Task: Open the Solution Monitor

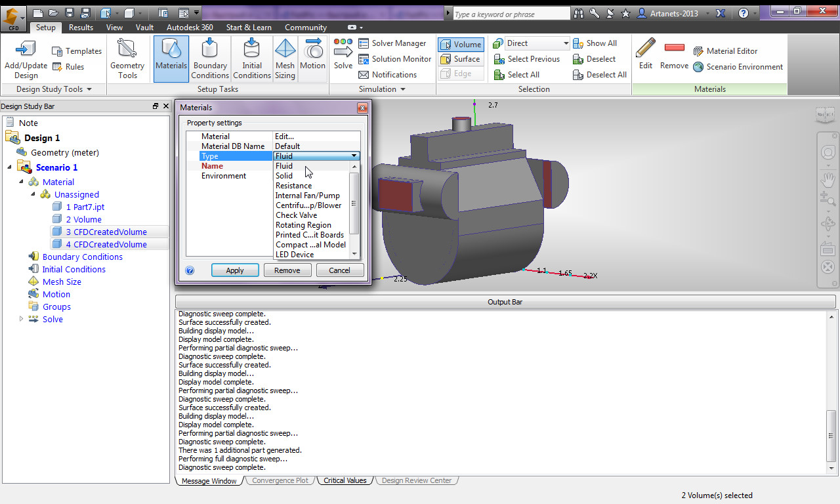Action: (395, 59)
